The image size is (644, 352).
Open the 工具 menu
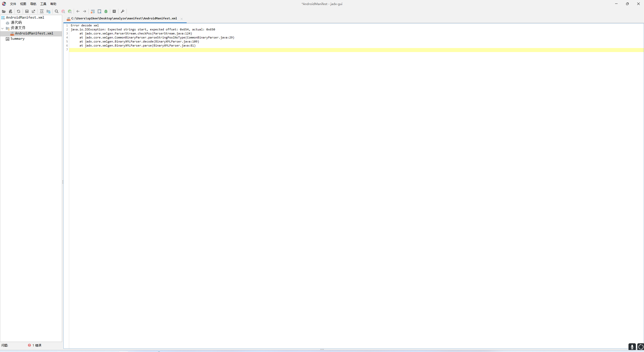pos(43,4)
